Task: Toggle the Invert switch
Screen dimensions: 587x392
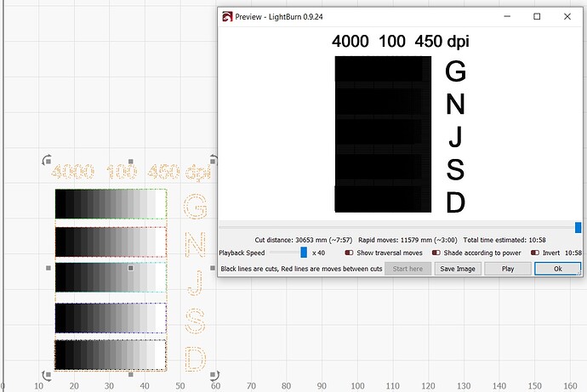Action: (x=535, y=253)
